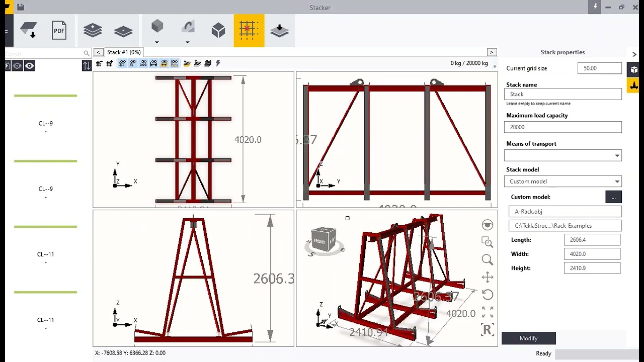Click the orbit/view target circle icon in 3D view
The image size is (644, 362).
487,225
